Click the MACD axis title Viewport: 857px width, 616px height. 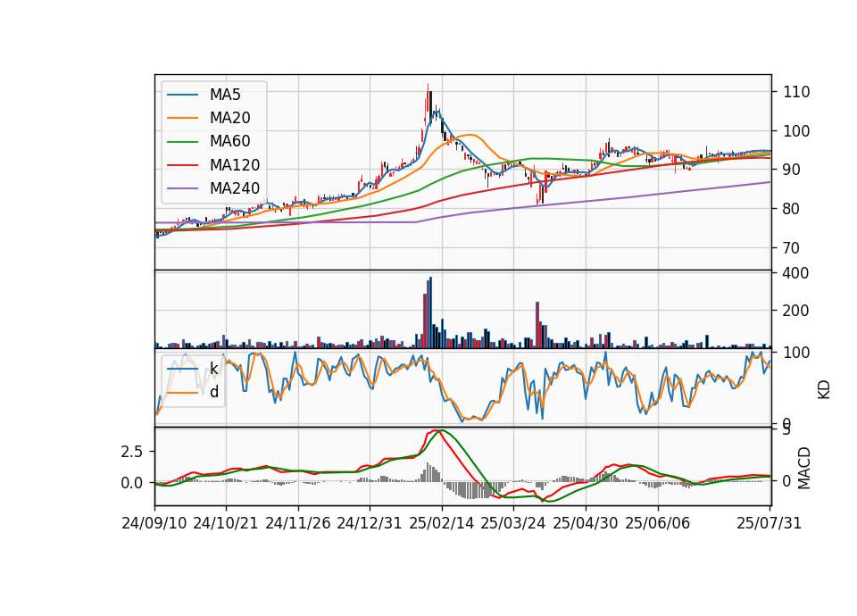coord(803,468)
